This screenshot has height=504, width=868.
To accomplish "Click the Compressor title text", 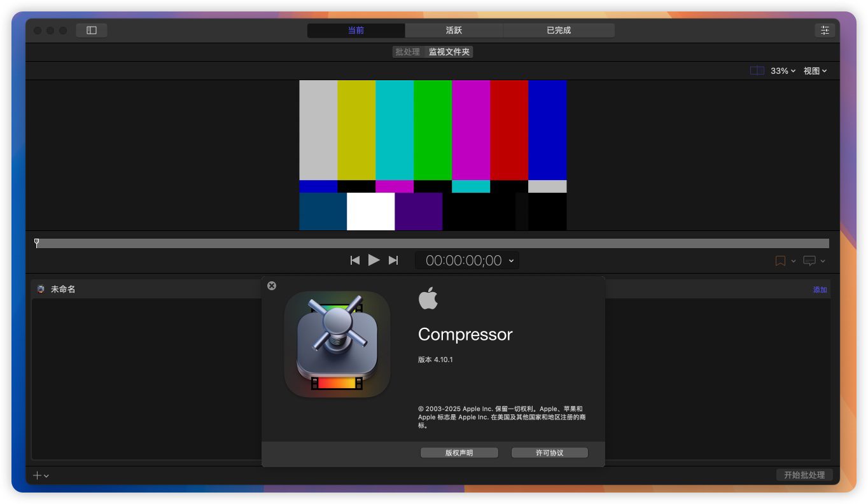I will pyautogui.click(x=465, y=335).
